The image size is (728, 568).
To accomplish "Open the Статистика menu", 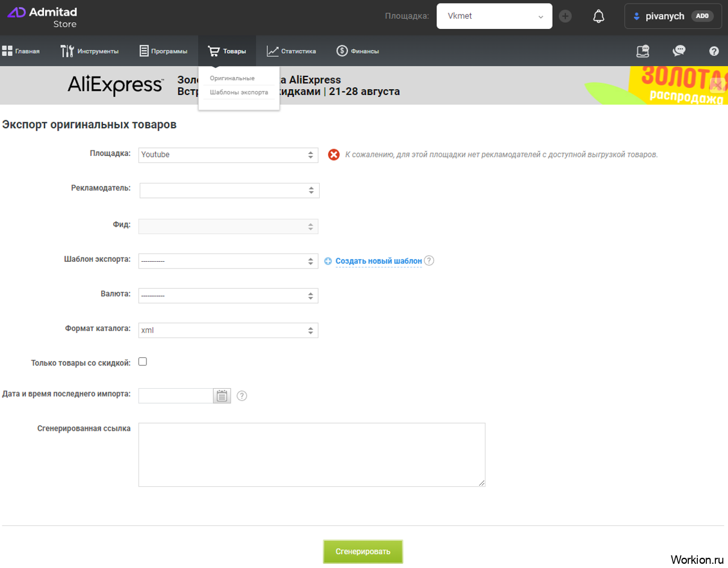I will pyautogui.click(x=291, y=51).
